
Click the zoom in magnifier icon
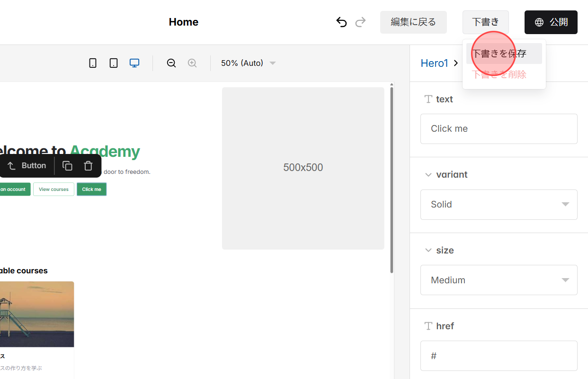click(x=192, y=63)
